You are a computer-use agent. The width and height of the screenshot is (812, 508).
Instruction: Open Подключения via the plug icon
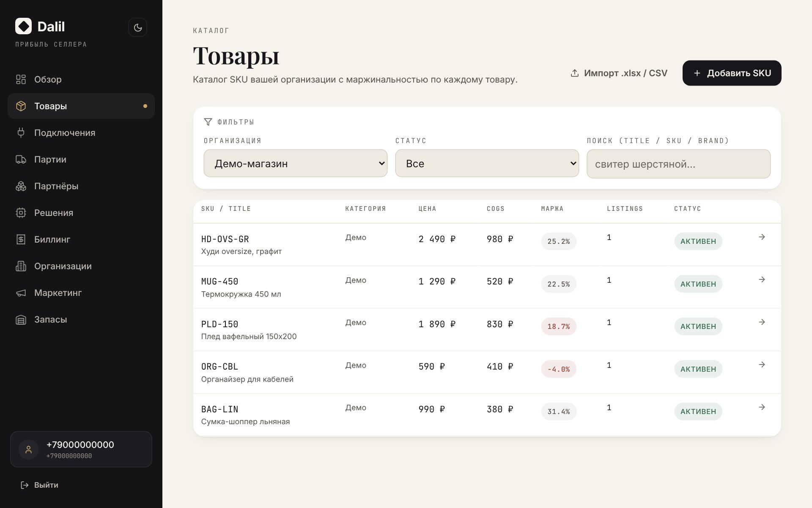[x=21, y=133]
